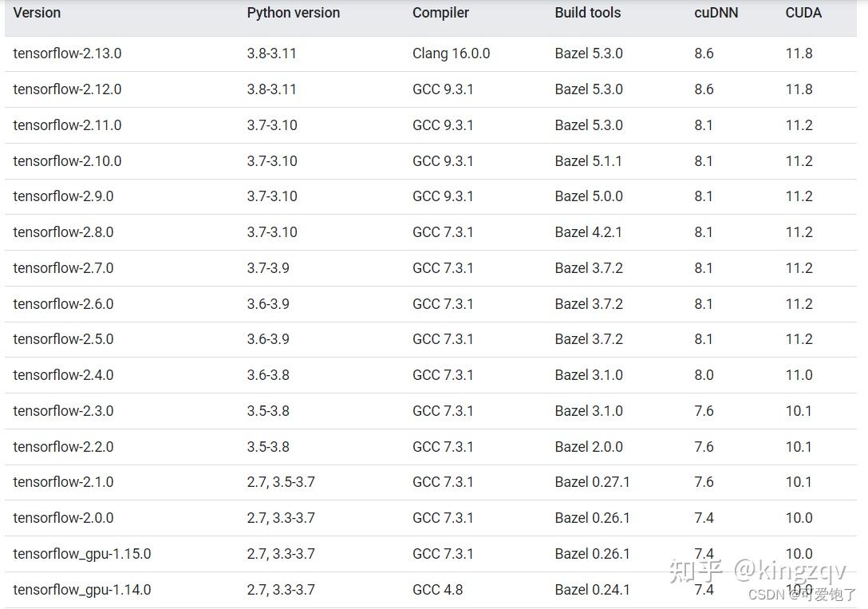Select the tensorflow-2.13.0 version cell
The height and width of the screenshot is (609, 868).
[67, 53]
